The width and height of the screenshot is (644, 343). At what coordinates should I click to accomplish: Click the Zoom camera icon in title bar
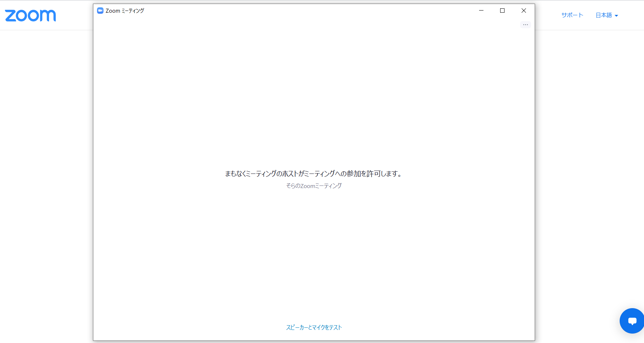tap(100, 11)
